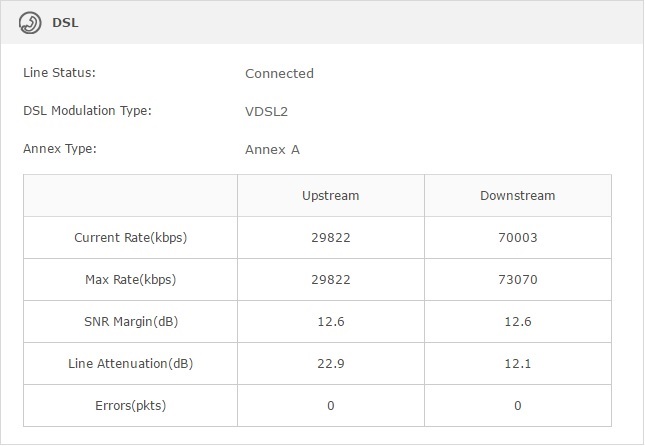Click the DSL section title text
The image size is (645, 446).
[65, 24]
